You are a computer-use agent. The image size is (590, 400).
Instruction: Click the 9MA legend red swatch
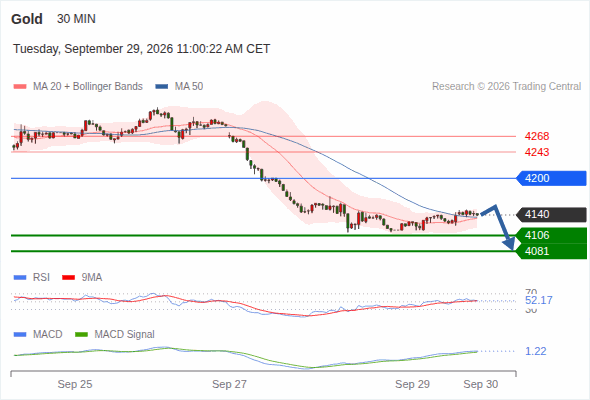(x=68, y=278)
